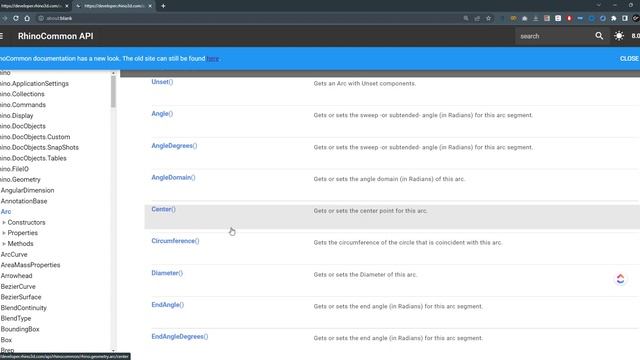This screenshot has height=360, width=640.
Task: Click the share page icon in address bar
Action: tap(477, 18)
